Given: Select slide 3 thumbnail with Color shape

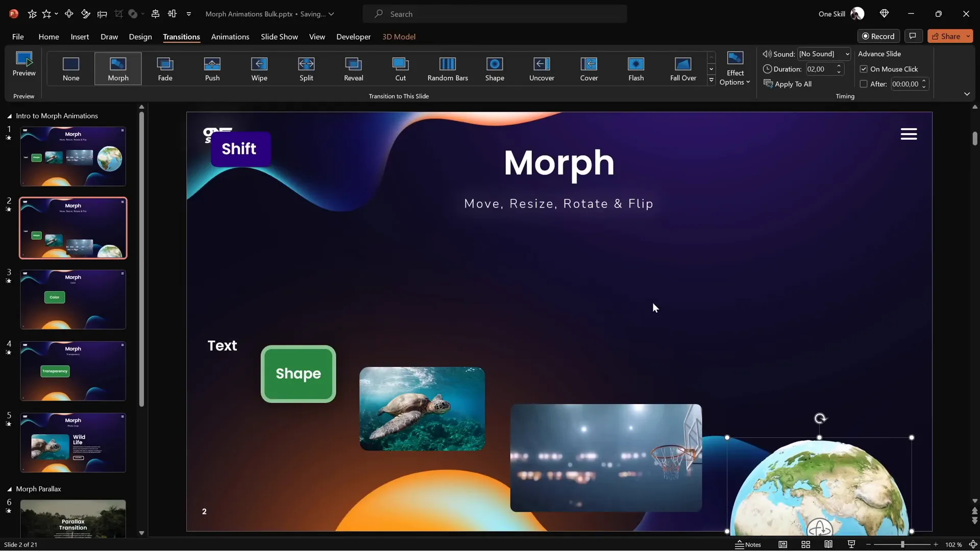Looking at the screenshot, I should pyautogui.click(x=73, y=299).
